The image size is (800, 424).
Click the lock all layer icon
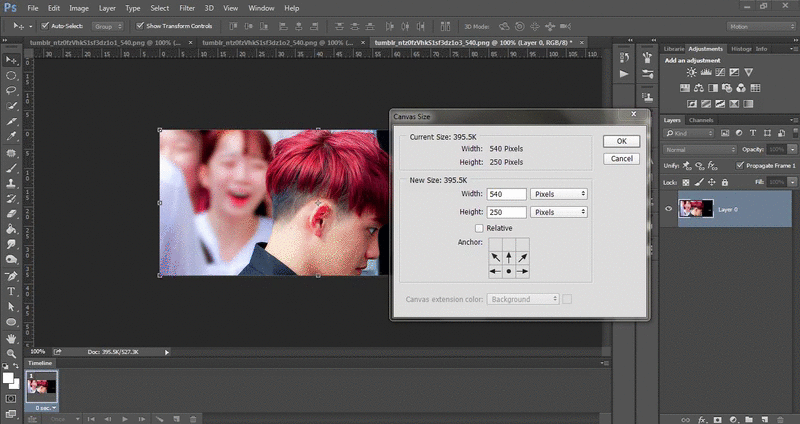tap(726, 183)
